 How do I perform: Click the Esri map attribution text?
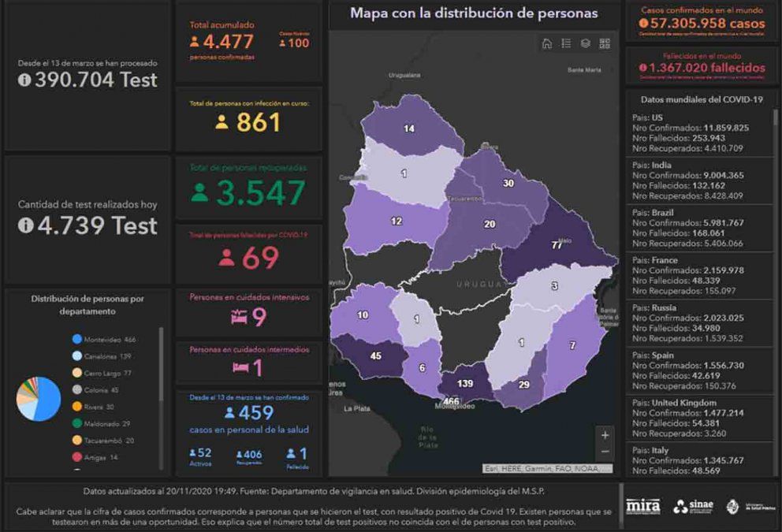pyautogui.click(x=547, y=468)
